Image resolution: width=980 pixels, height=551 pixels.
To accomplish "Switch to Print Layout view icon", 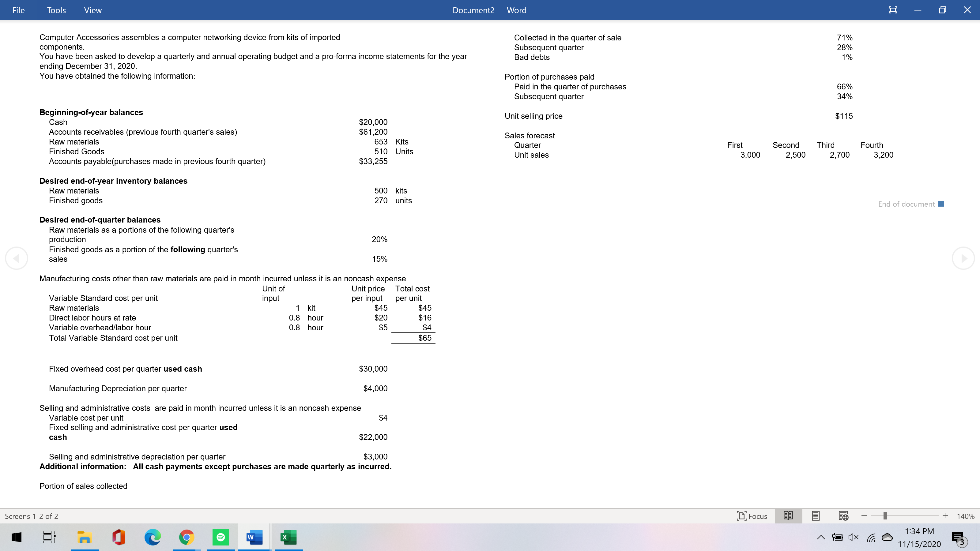I will click(816, 516).
